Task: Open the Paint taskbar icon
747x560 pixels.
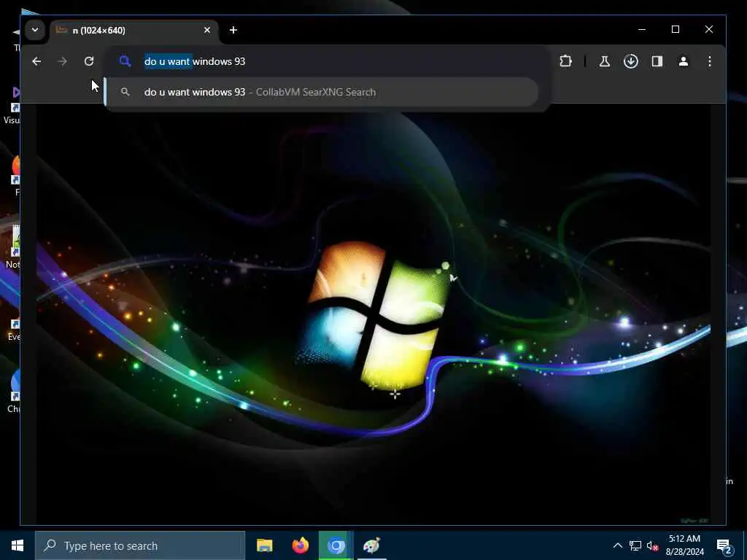Action: [x=371, y=545]
